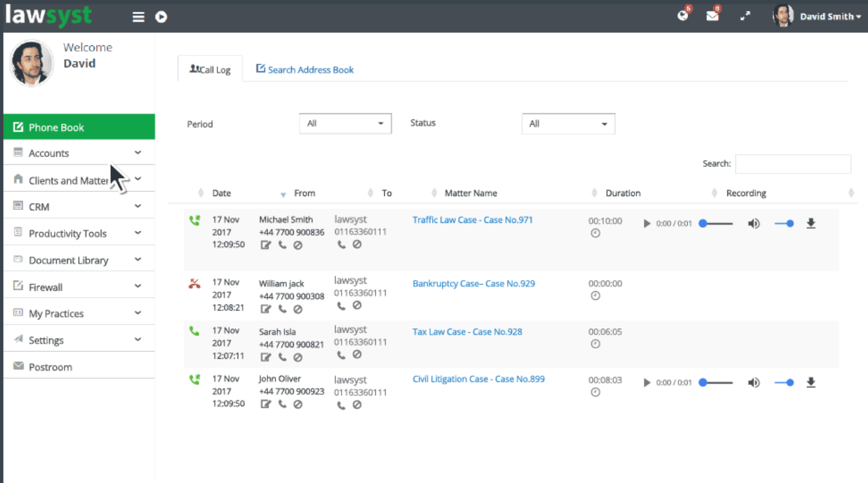Adjust volume slider on John Oliver's recording
868x483 pixels.
pos(784,383)
